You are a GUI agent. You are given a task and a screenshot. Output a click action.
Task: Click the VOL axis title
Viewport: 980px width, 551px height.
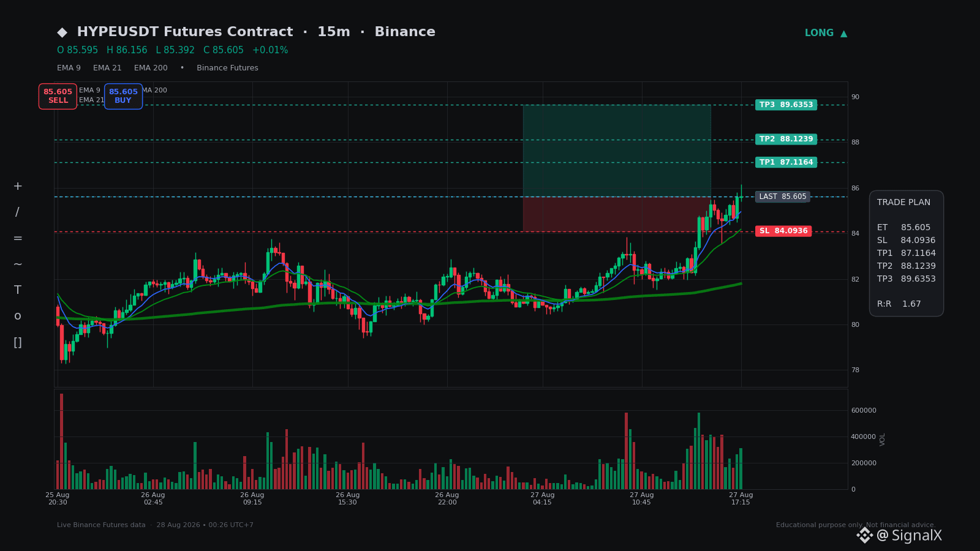tap(883, 439)
